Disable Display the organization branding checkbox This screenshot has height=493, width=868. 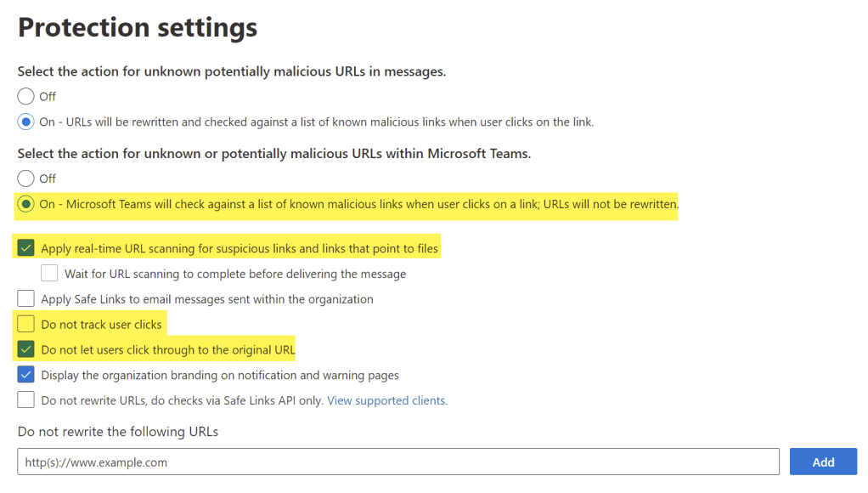(x=26, y=375)
